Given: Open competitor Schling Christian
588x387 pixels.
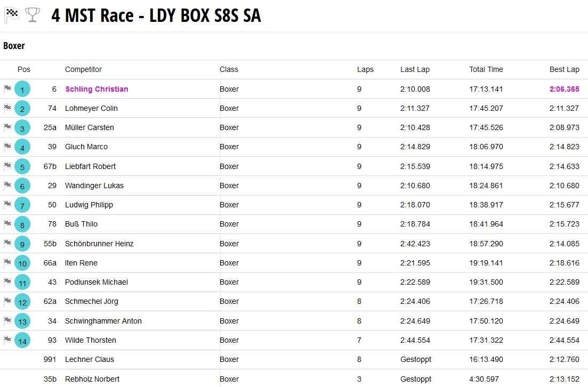Looking at the screenshot, I should [x=96, y=89].
